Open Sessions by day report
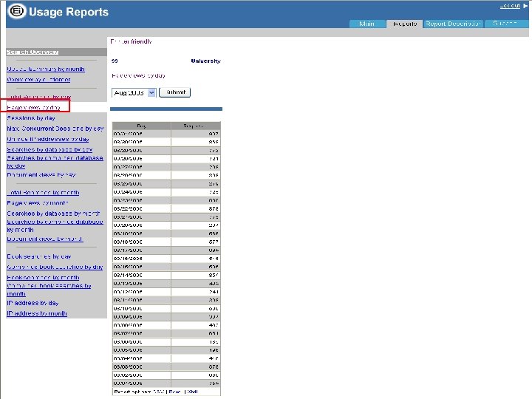Screen dimensions: 532x399 point(31,118)
